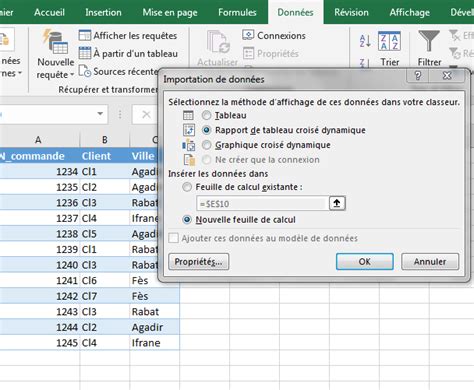This screenshot has width=474, height=390.
Task: Click the Ifrane cell in row 1245
Action: coord(154,343)
